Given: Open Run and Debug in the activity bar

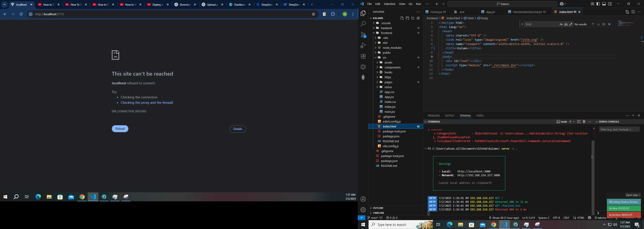Looking at the screenshot, I should (x=363, y=45).
